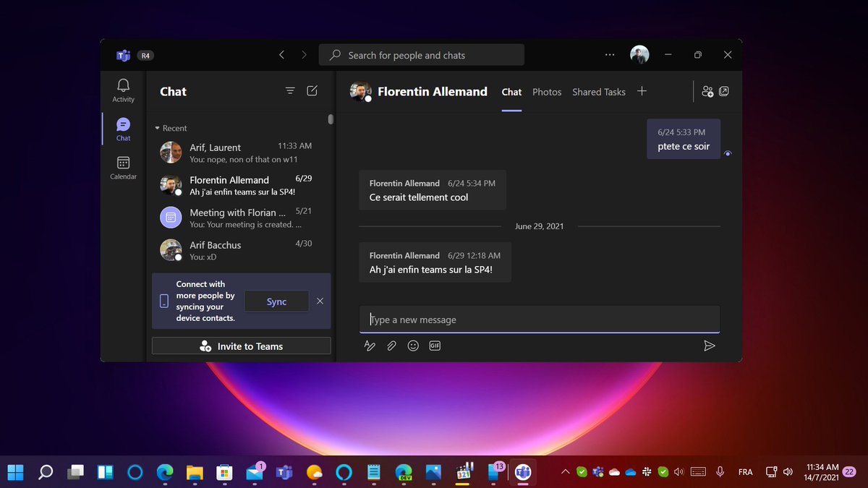Open text formatting options under the message box
This screenshot has width=868, height=488.
point(370,346)
